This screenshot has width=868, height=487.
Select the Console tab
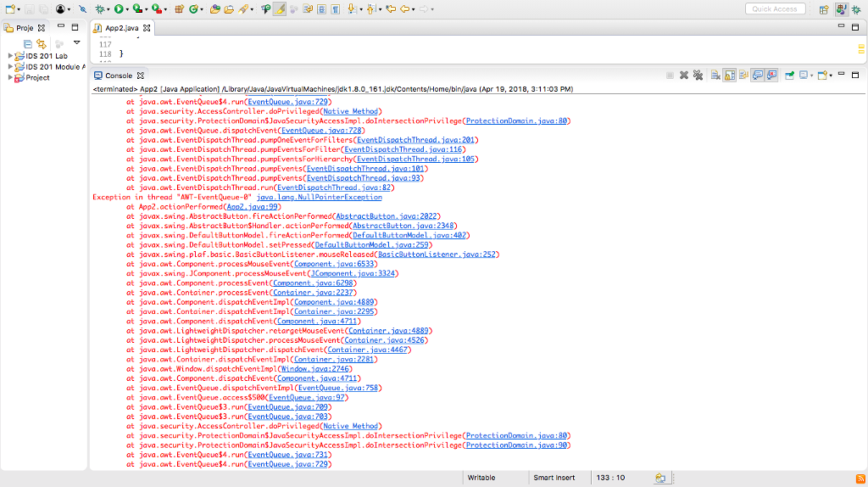pos(118,76)
